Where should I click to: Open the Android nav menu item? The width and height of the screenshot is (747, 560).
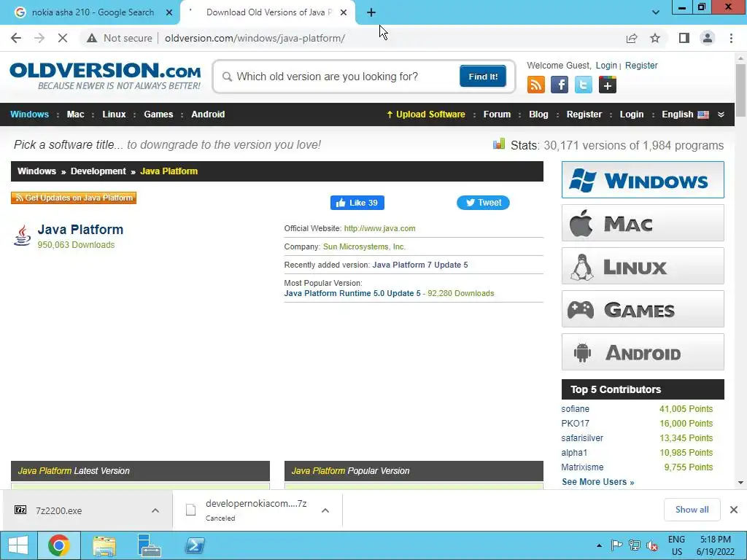(208, 114)
